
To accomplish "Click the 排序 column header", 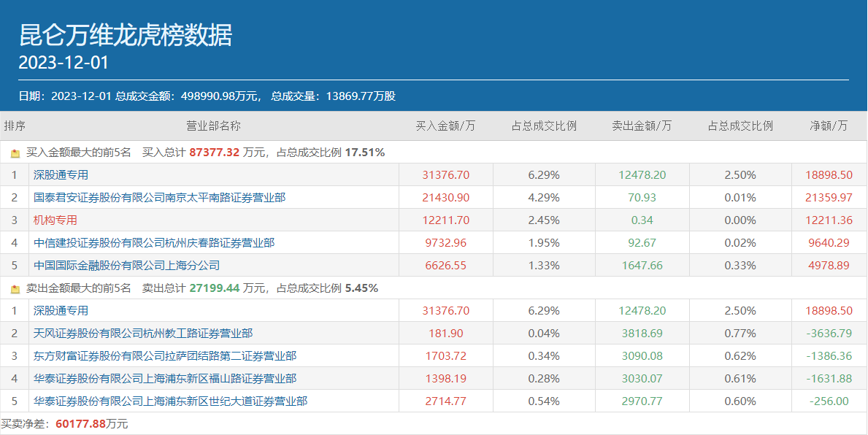I will pos(15,126).
